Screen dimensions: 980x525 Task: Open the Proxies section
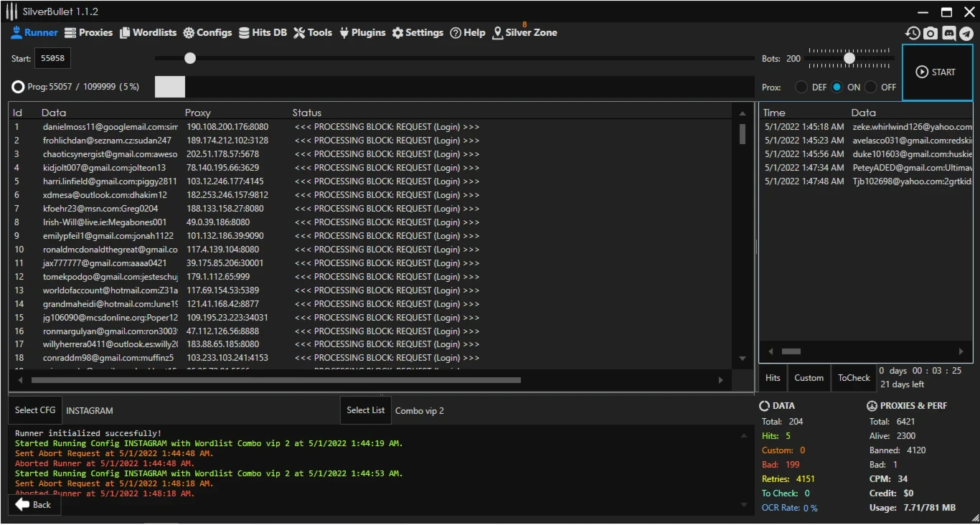tap(88, 32)
